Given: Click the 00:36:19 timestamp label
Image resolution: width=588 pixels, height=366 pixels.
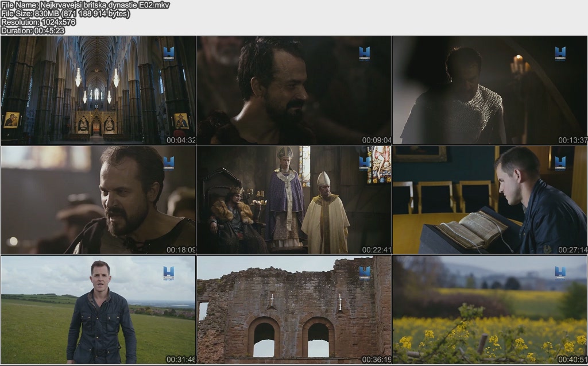Looking at the screenshot, I should [x=377, y=360].
